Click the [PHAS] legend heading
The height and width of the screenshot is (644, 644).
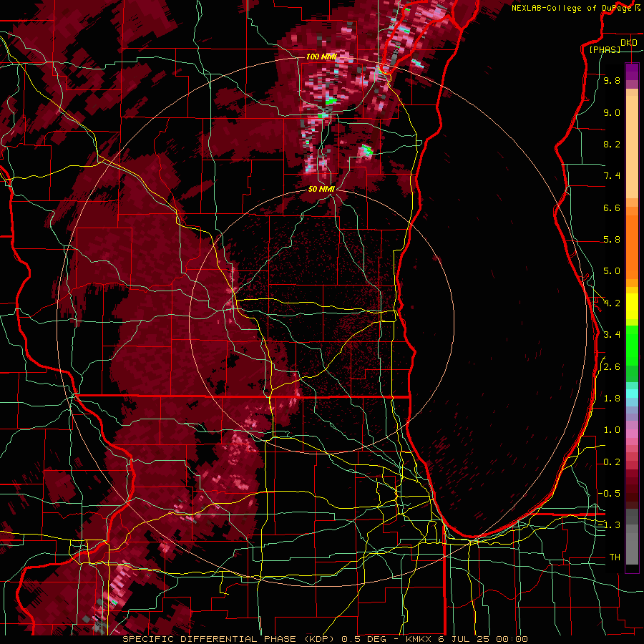[x=605, y=49]
